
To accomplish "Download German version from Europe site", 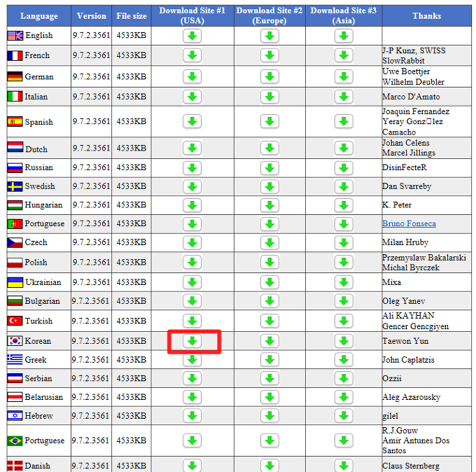I will click(269, 76).
